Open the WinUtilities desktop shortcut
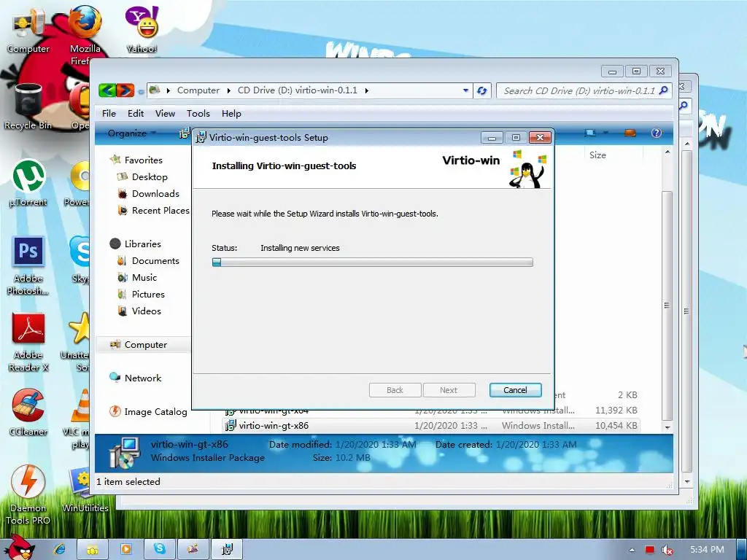 coord(85,491)
